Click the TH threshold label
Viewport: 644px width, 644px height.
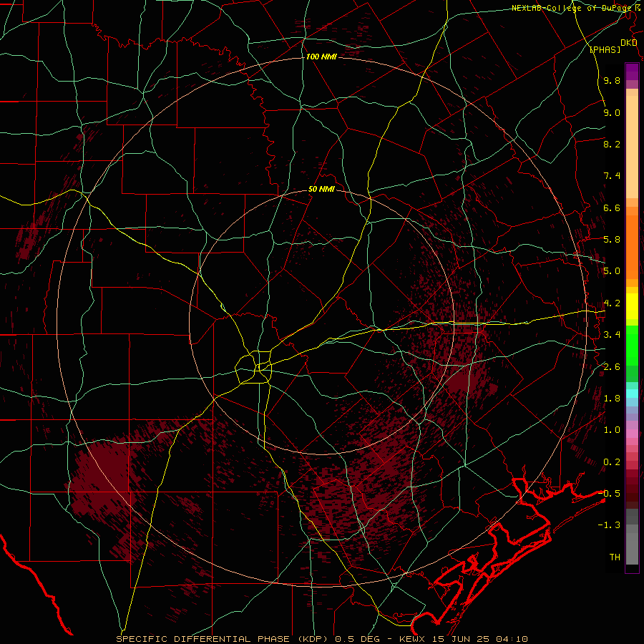615,557
